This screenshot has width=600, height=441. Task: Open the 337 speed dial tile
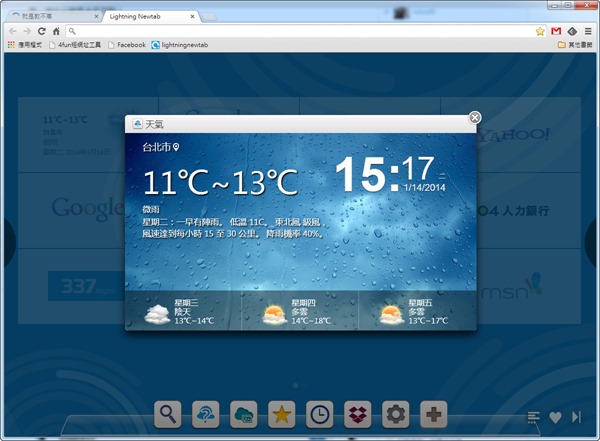click(73, 286)
